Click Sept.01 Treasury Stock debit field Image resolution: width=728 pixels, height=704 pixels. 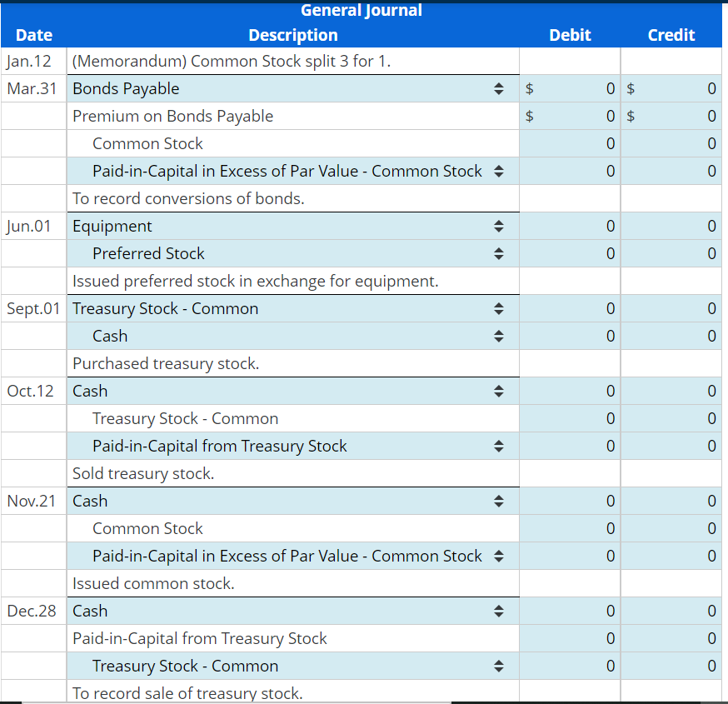coord(570,308)
